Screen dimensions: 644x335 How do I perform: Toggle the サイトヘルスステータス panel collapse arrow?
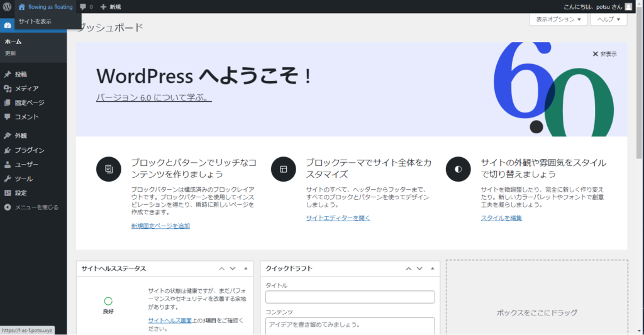(245, 268)
